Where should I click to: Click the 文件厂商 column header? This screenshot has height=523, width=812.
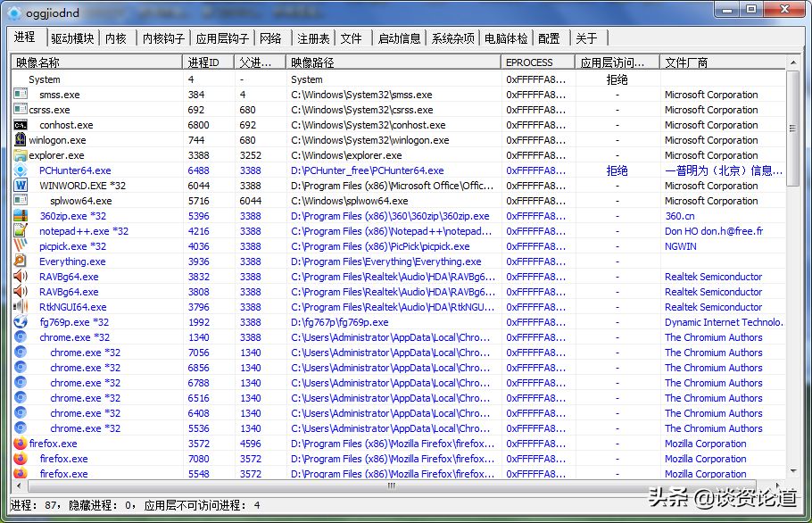tap(723, 62)
